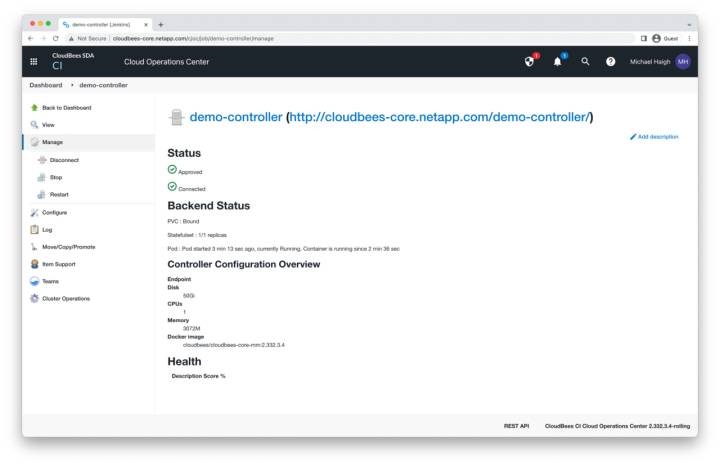Open Cluster Operations in sidebar
Screen dimensions: 720x467
pos(65,298)
